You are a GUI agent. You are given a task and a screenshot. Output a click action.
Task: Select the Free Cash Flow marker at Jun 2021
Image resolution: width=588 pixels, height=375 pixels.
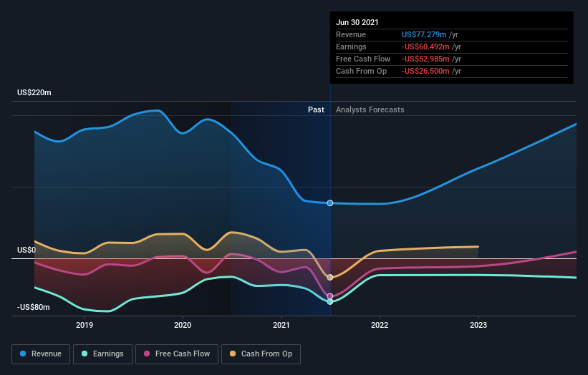point(330,296)
